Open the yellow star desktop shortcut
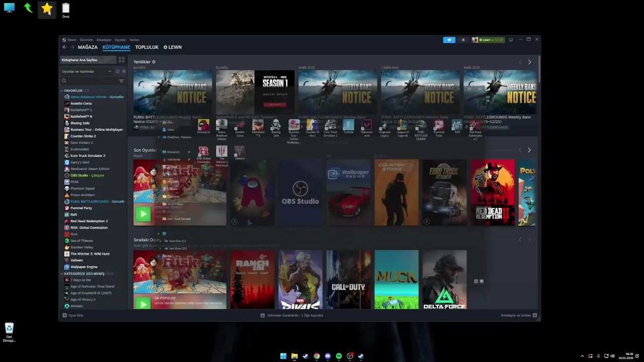The width and height of the screenshot is (644, 362). pos(47,8)
